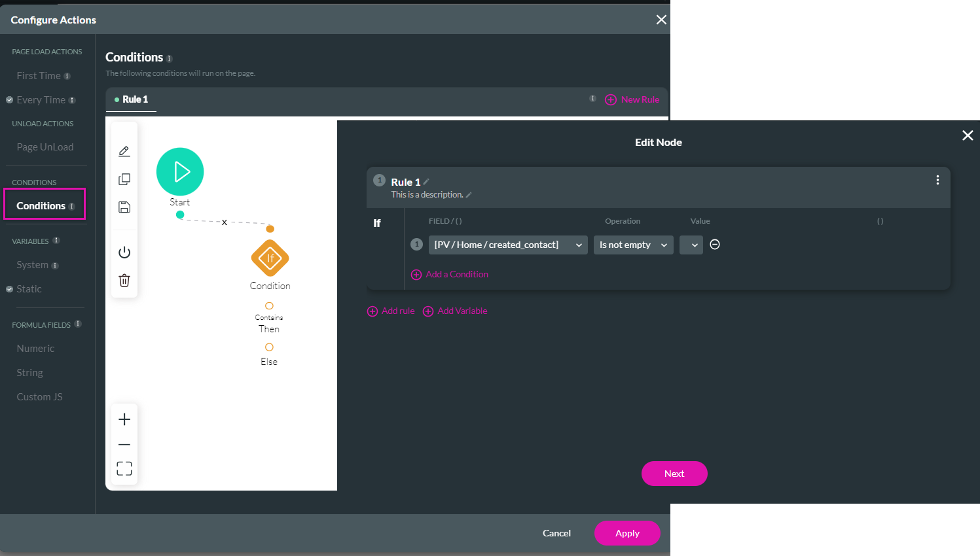Click info icon next to First Time
This screenshot has height=556, width=980.
67,77
